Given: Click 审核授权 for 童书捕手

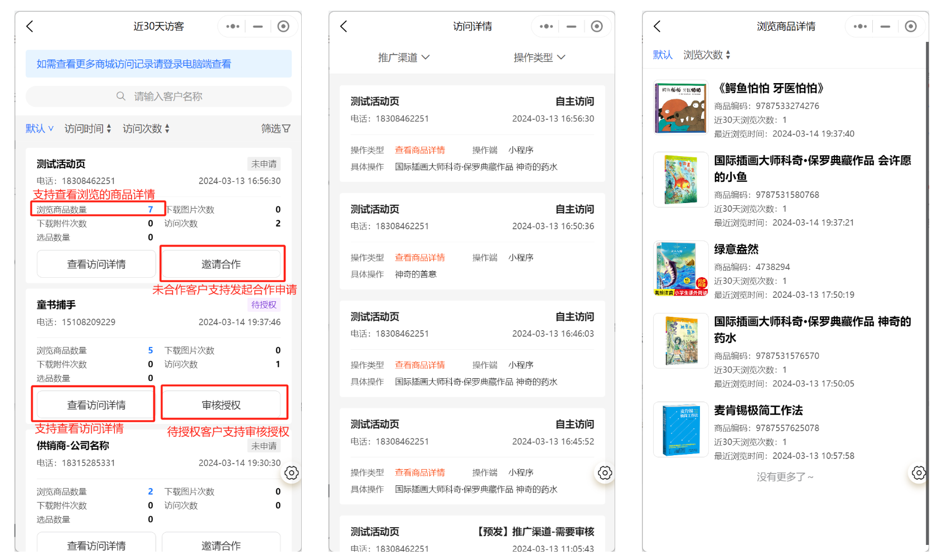Looking at the screenshot, I should click(x=221, y=405).
